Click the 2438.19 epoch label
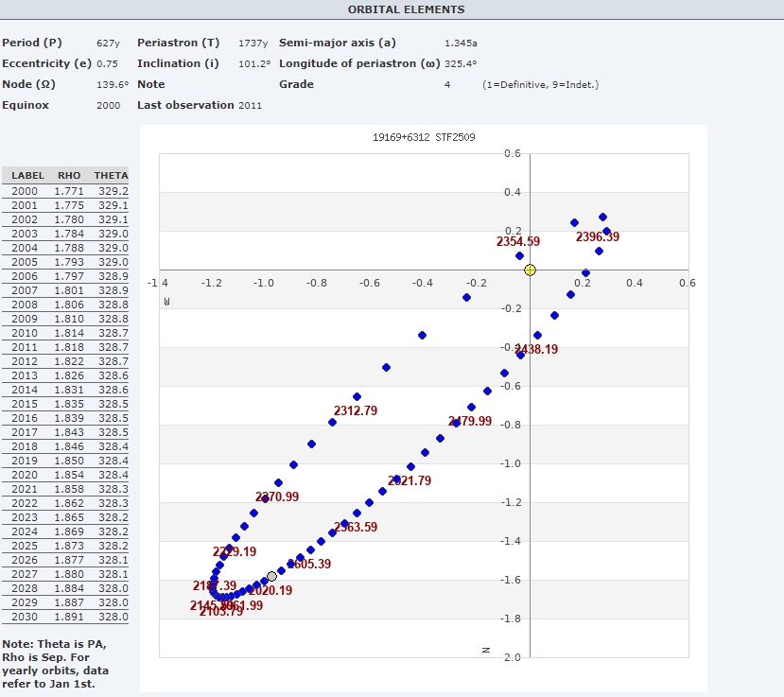Image resolution: width=784 pixels, height=697 pixels. click(x=536, y=350)
